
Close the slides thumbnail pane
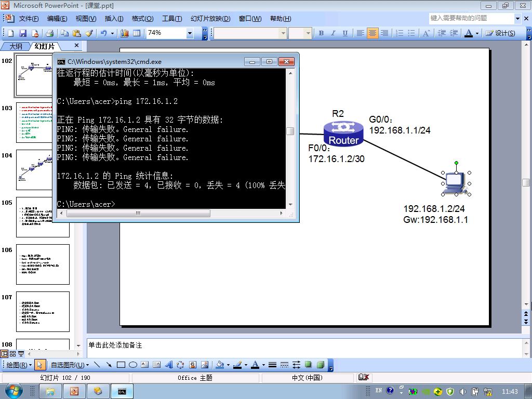[77, 45]
